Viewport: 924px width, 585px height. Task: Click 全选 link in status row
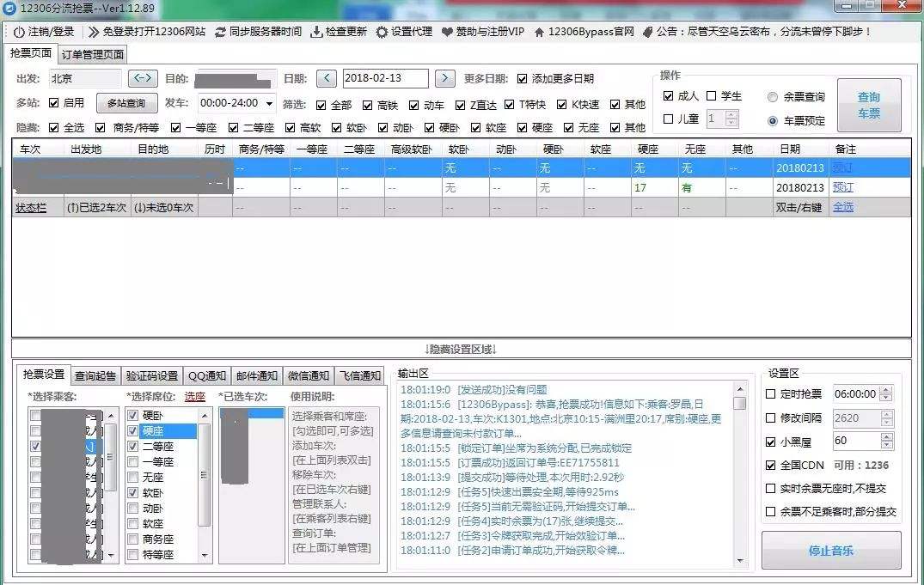pos(843,207)
